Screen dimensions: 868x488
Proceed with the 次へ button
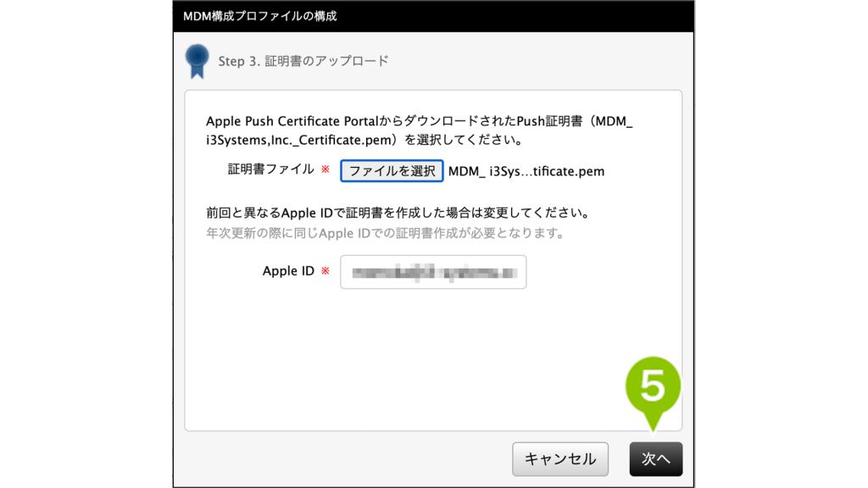(655, 458)
